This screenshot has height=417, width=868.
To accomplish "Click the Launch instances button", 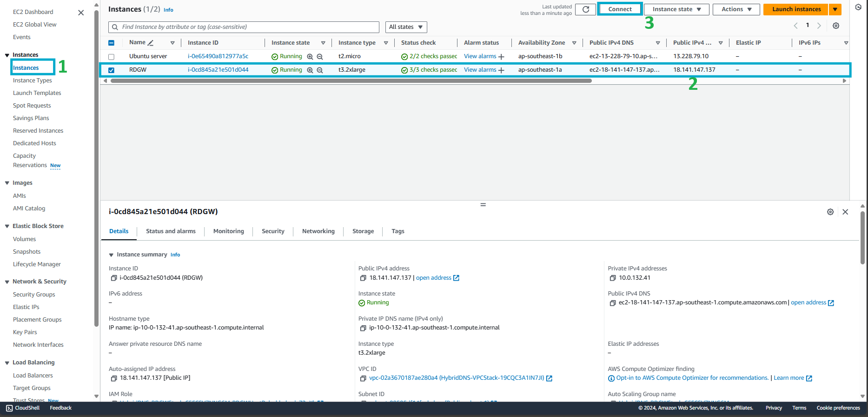I will (x=796, y=9).
